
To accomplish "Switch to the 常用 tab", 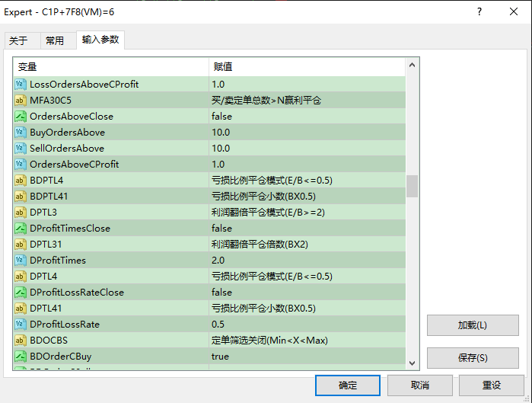I will point(59,40).
